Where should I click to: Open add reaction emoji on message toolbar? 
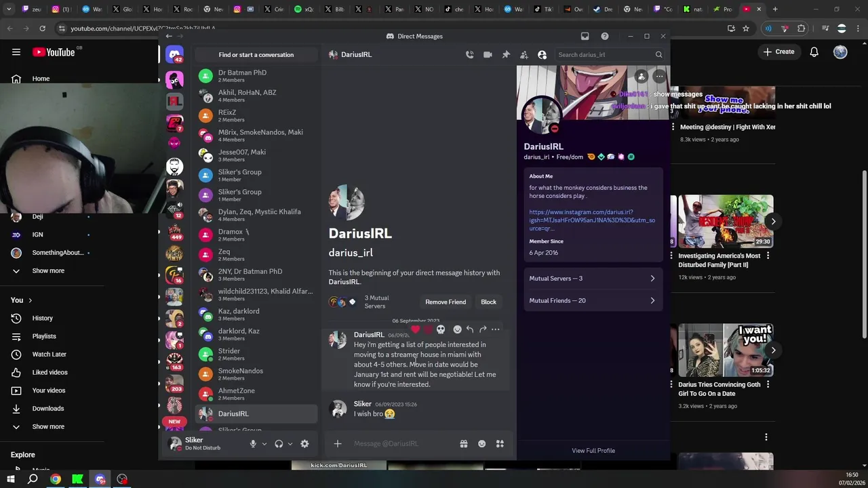tap(457, 329)
